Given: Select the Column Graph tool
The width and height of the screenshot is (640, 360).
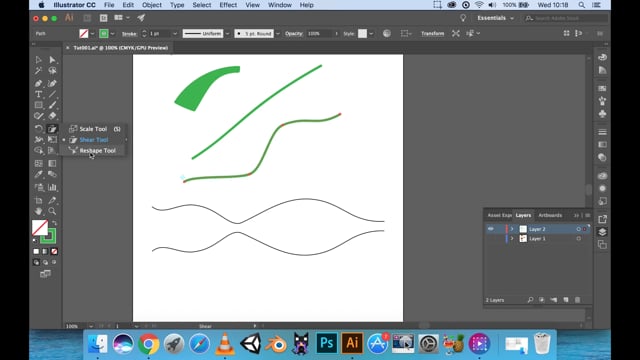Looking at the screenshot, I should [x=52, y=187].
